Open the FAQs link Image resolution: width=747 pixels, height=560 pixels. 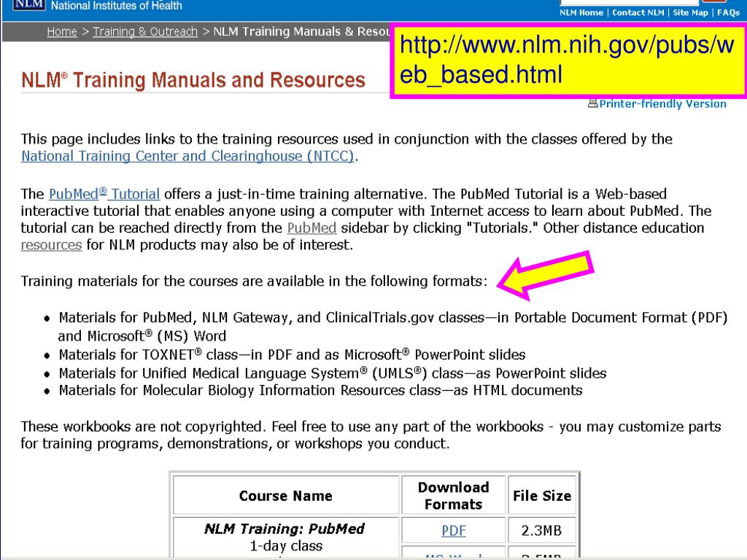(x=729, y=13)
